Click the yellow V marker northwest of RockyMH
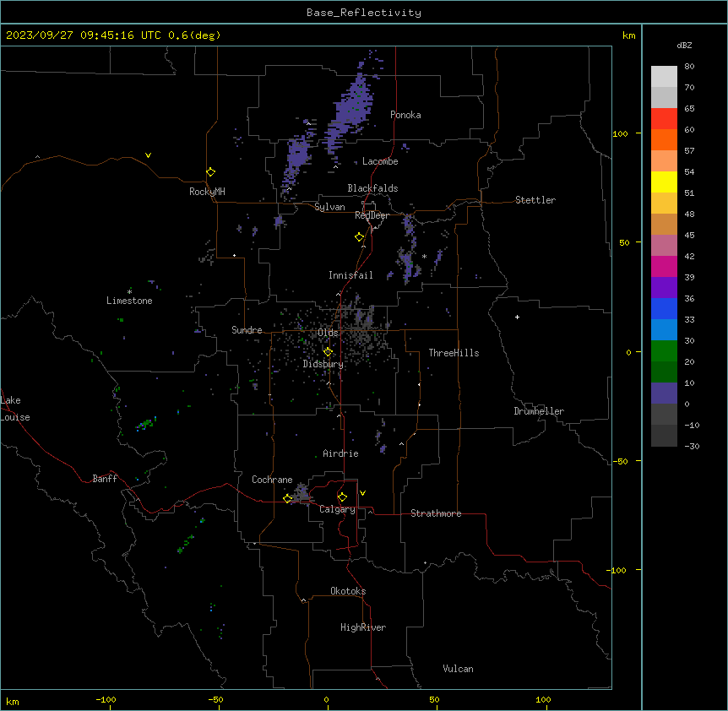The image size is (728, 711). [x=148, y=155]
